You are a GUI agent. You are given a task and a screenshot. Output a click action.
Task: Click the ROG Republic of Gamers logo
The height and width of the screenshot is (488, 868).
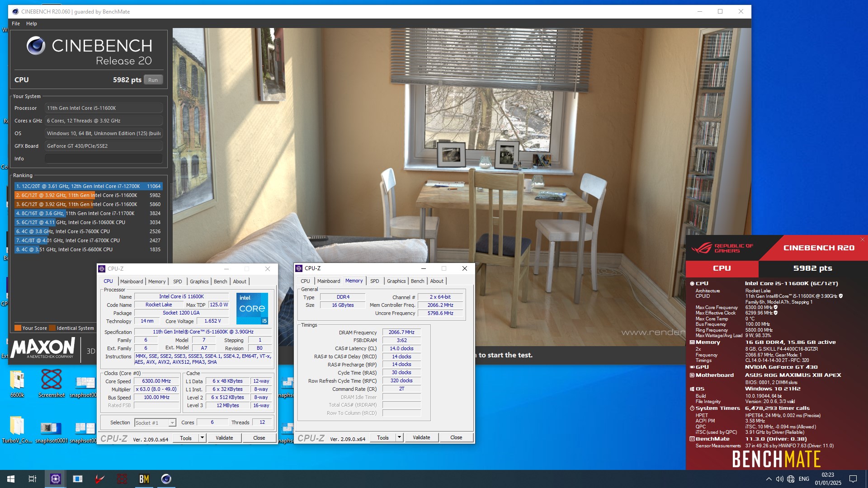[722, 248]
